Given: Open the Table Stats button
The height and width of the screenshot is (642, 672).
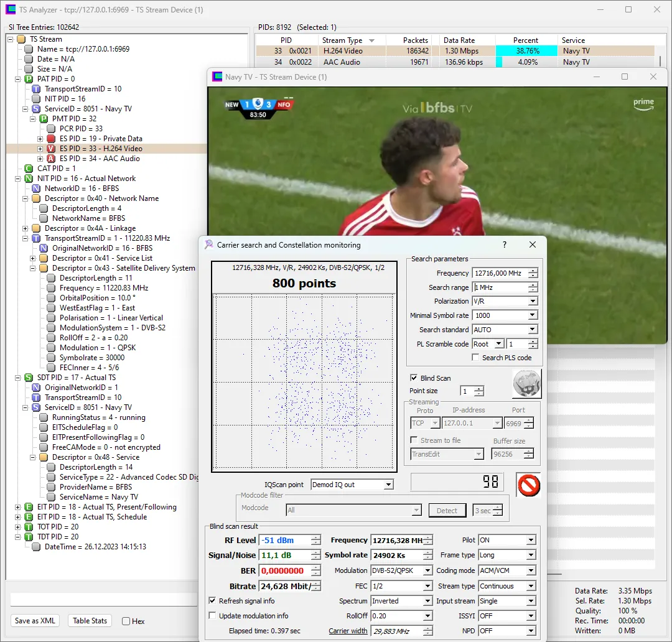Looking at the screenshot, I should pyautogui.click(x=90, y=620).
